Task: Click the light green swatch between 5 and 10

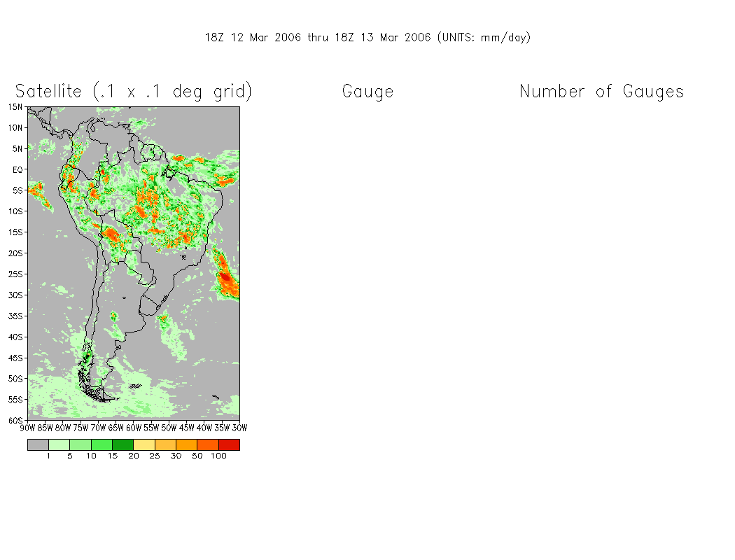Action: tap(80, 444)
